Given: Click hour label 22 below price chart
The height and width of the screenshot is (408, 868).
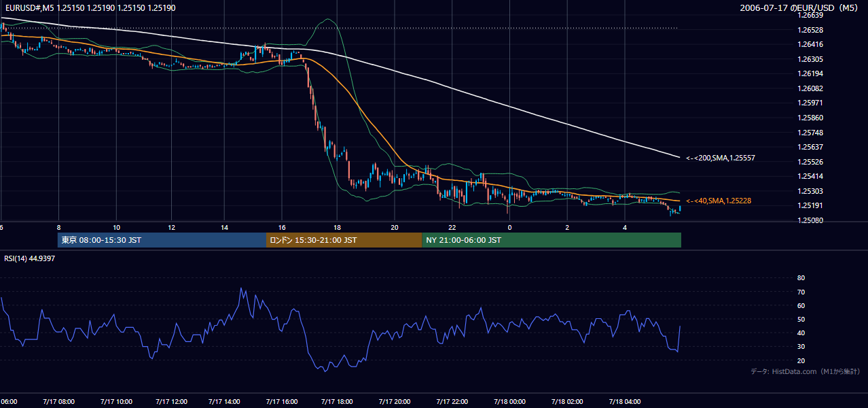Looking at the screenshot, I should (x=452, y=227).
